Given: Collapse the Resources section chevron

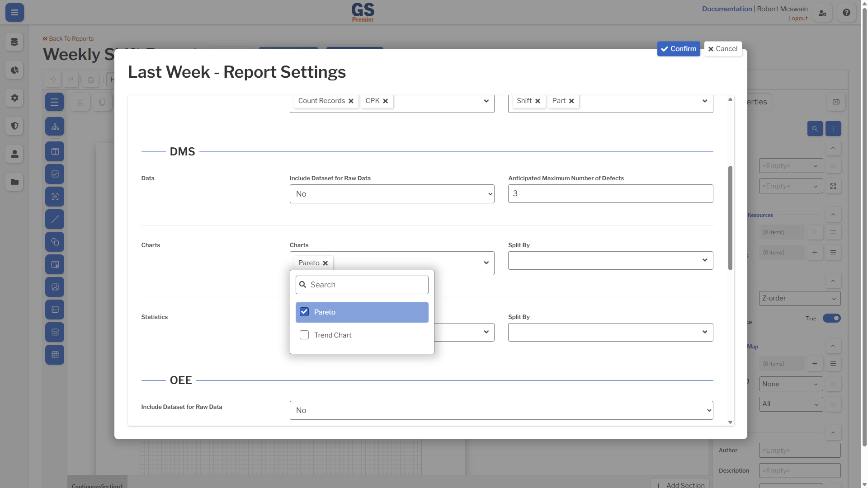Looking at the screenshot, I should point(833,215).
